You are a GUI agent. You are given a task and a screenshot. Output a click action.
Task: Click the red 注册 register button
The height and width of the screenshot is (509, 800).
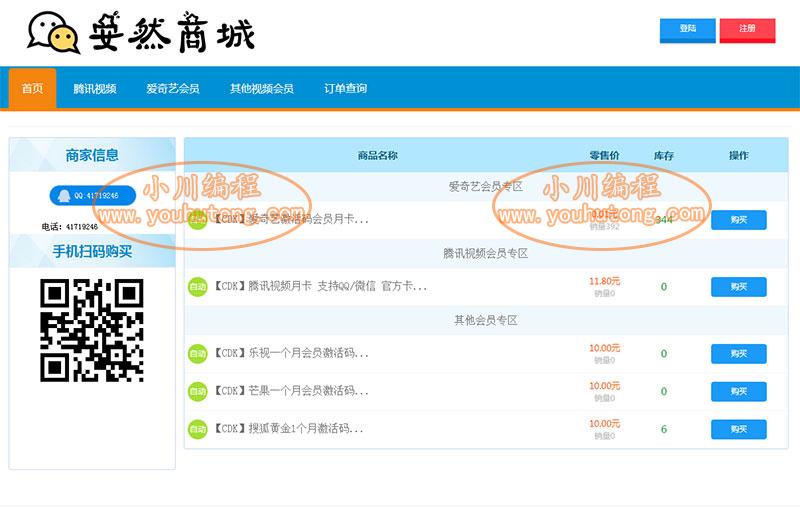[747, 30]
